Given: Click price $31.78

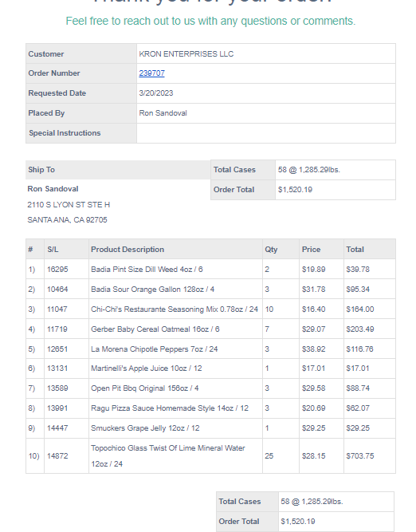Looking at the screenshot, I should point(314,290).
